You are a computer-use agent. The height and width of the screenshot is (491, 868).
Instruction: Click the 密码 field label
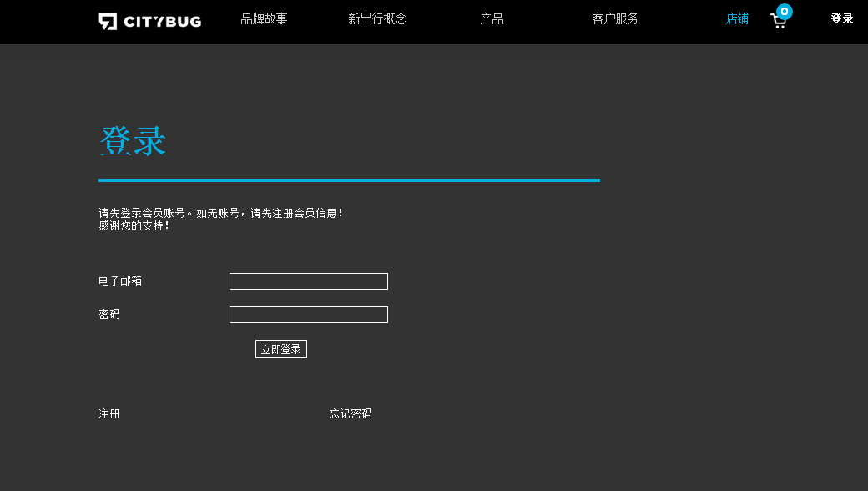point(109,315)
